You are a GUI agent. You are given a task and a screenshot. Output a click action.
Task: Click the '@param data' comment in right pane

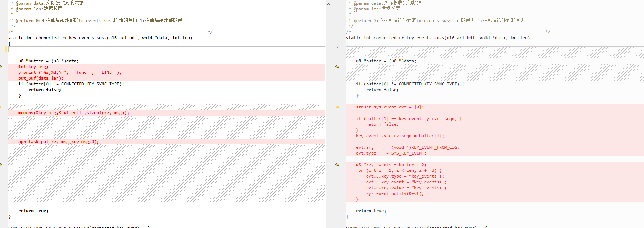tap(385, 3)
